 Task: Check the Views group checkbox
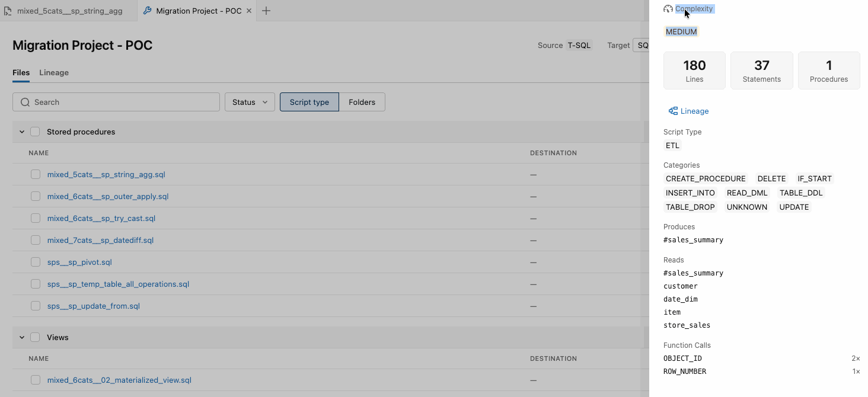(x=35, y=337)
